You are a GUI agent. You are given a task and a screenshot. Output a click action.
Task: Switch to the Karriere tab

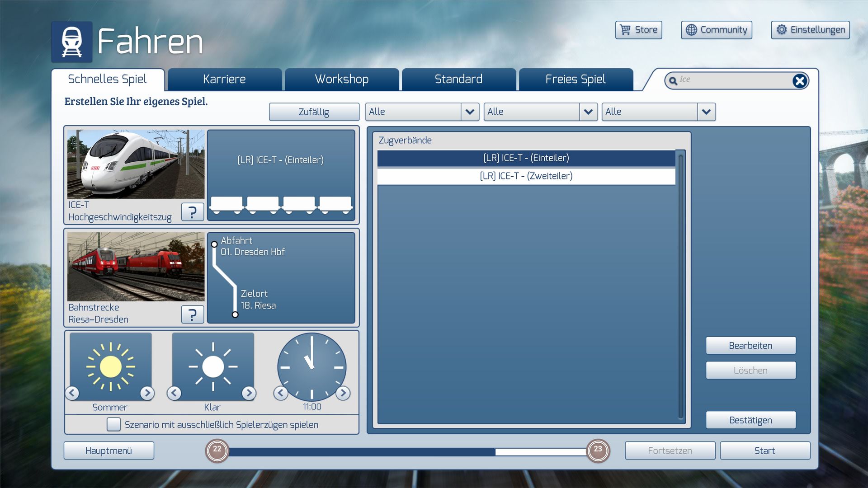[224, 80]
